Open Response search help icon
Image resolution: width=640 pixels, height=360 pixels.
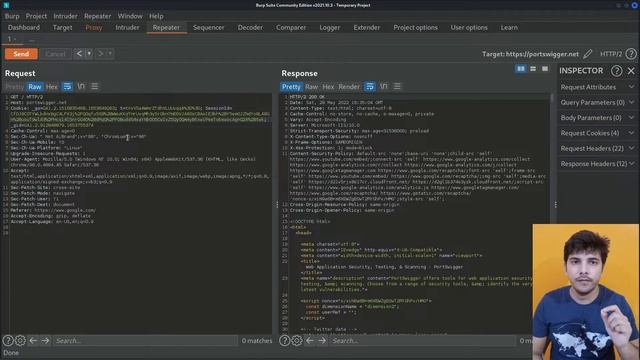284,340
